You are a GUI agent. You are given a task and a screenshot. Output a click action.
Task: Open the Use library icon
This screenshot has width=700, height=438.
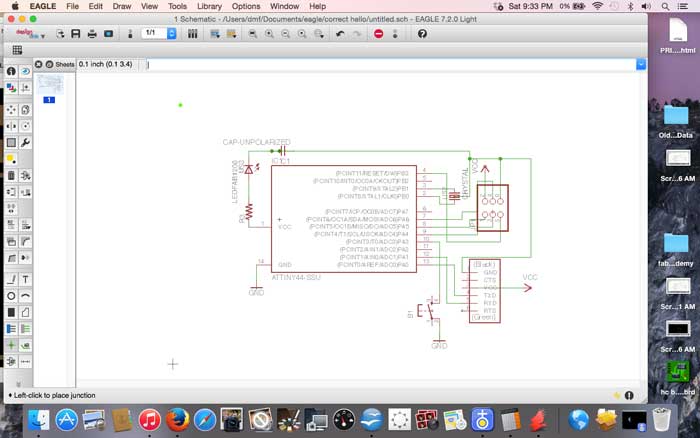(x=192, y=34)
